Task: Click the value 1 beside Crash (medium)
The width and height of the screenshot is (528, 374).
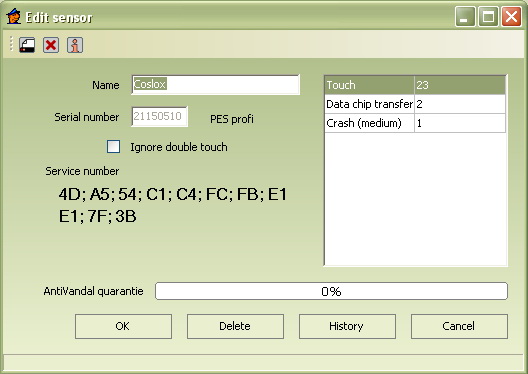Action: (x=419, y=123)
